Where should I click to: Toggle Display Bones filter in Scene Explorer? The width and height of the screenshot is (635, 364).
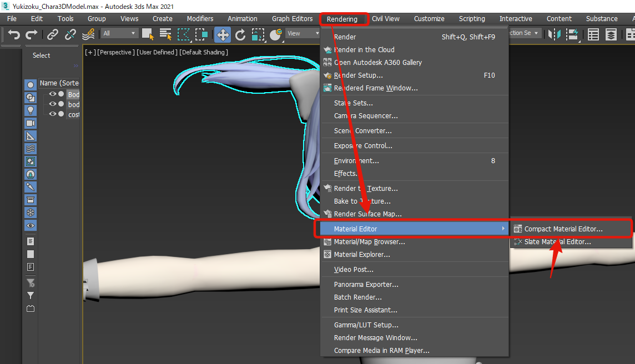[x=31, y=187]
